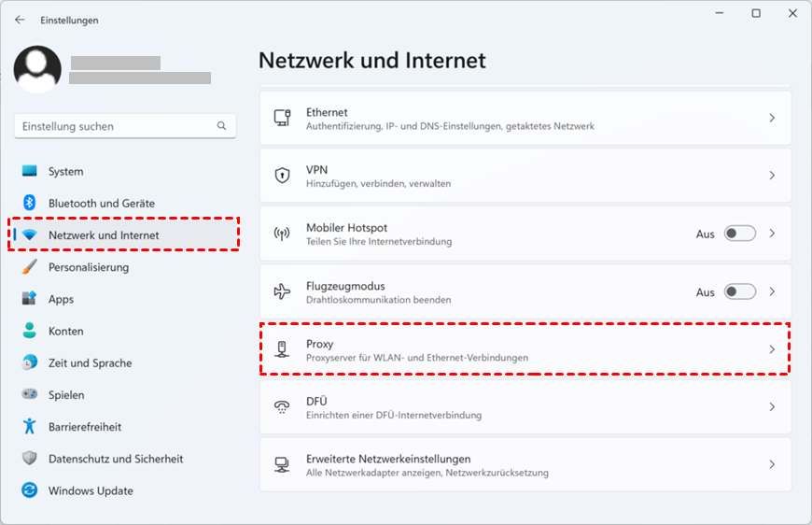Enable the Flugzeugmodus switch
Viewport: 812px width, 525px height.
(740, 291)
